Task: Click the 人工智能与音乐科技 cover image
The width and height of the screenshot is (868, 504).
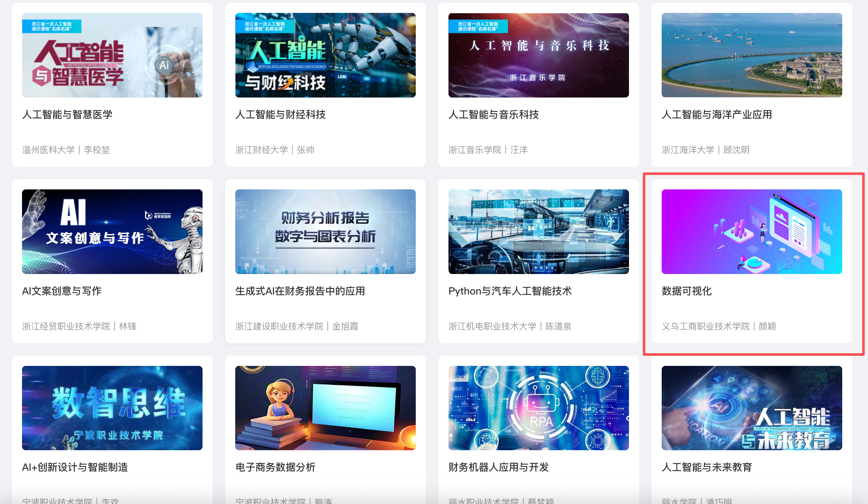Action: coord(538,55)
